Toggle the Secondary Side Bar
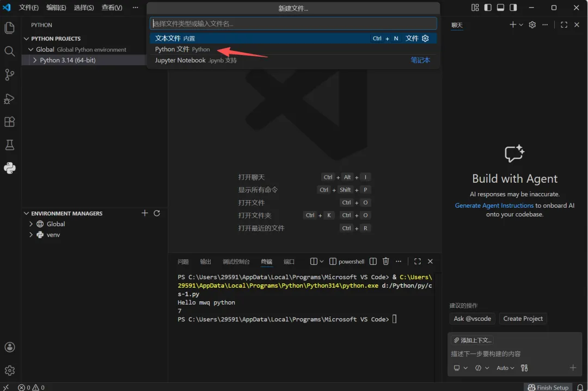 tap(513, 8)
